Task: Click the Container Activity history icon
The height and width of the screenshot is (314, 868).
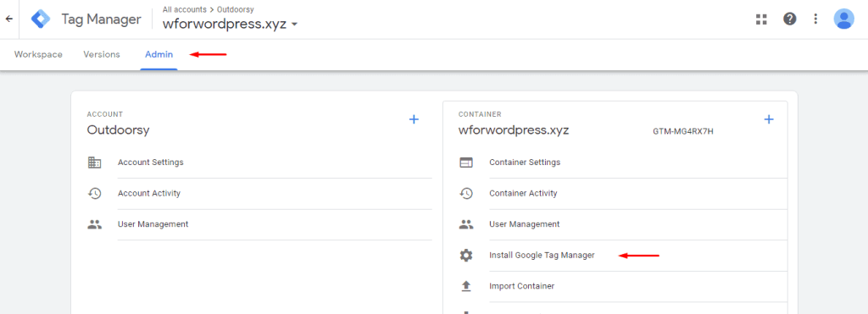Action: point(466,194)
